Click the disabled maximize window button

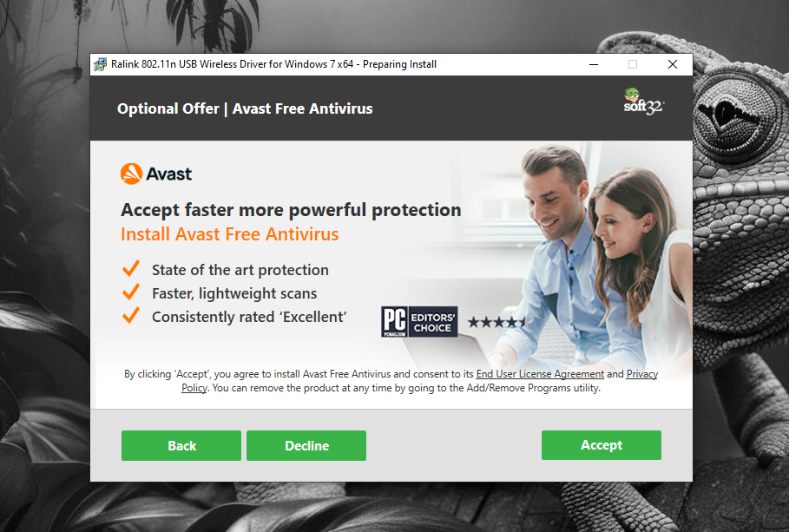(633, 64)
